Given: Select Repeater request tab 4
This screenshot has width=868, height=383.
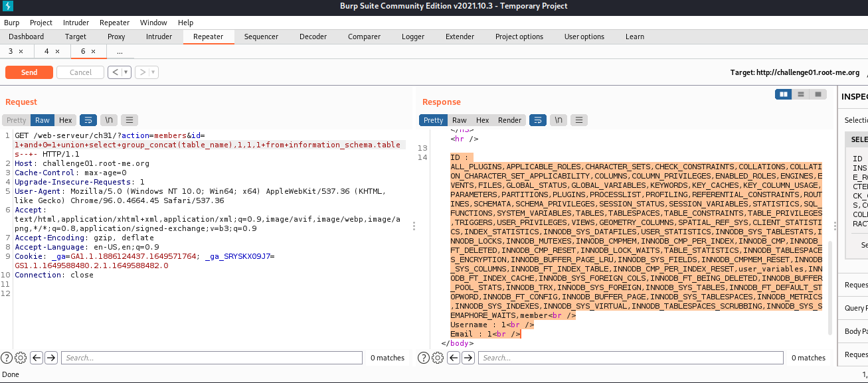Looking at the screenshot, I should (x=46, y=51).
